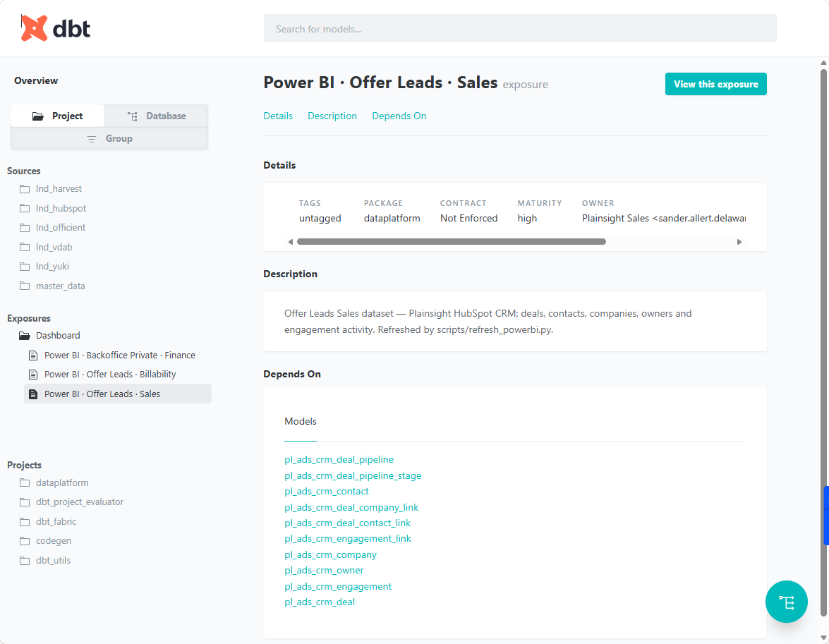Open model pl_ads_crm_engagement
This screenshot has width=829, height=644.
tap(338, 586)
